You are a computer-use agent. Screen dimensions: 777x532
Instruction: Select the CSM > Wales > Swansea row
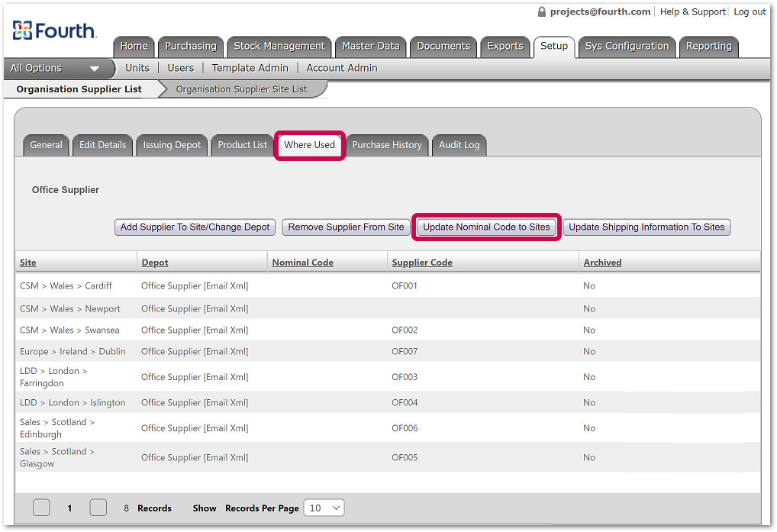[388, 330]
